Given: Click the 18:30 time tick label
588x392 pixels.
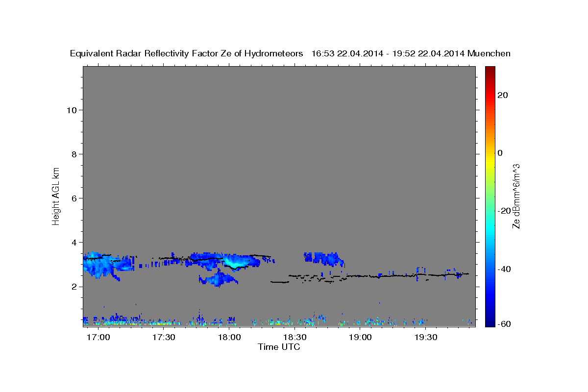Looking at the screenshot, I should point(294,338).
